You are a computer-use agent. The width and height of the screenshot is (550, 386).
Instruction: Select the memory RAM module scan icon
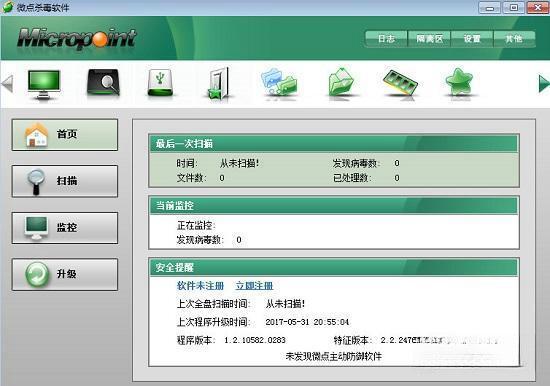tap(400, 82)
